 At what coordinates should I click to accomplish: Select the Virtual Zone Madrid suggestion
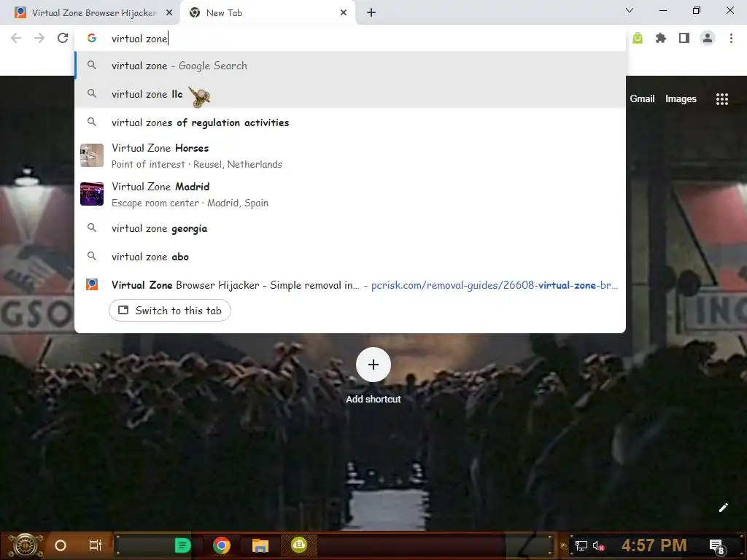tap(349, 194)
